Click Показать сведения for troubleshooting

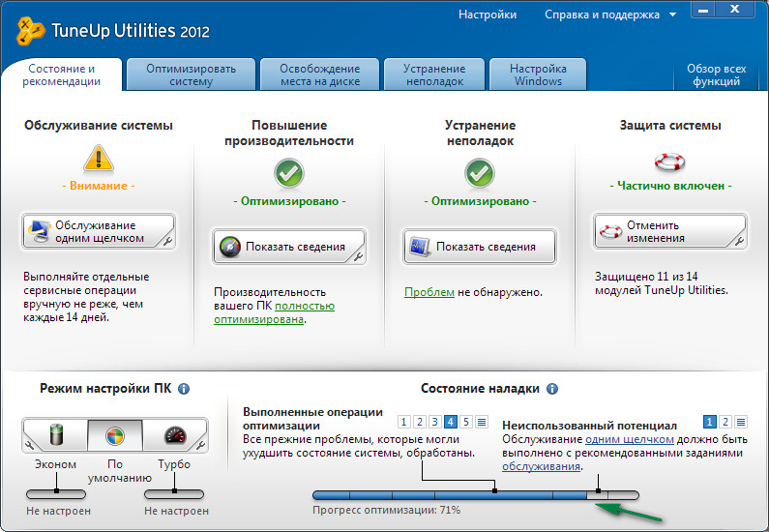479,247
